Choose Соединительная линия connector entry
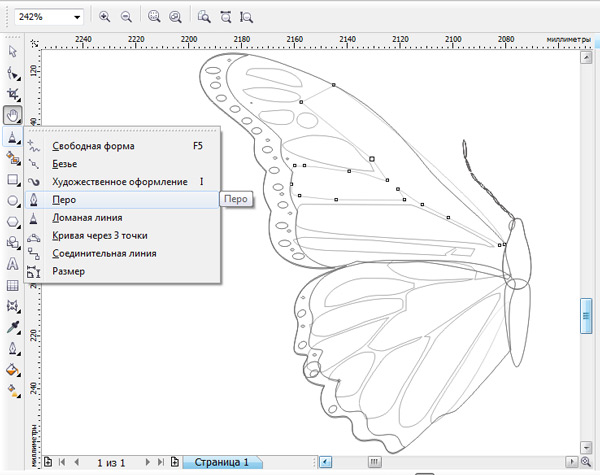The width and height of the screenshot is (600, 475). pos(122,253)
